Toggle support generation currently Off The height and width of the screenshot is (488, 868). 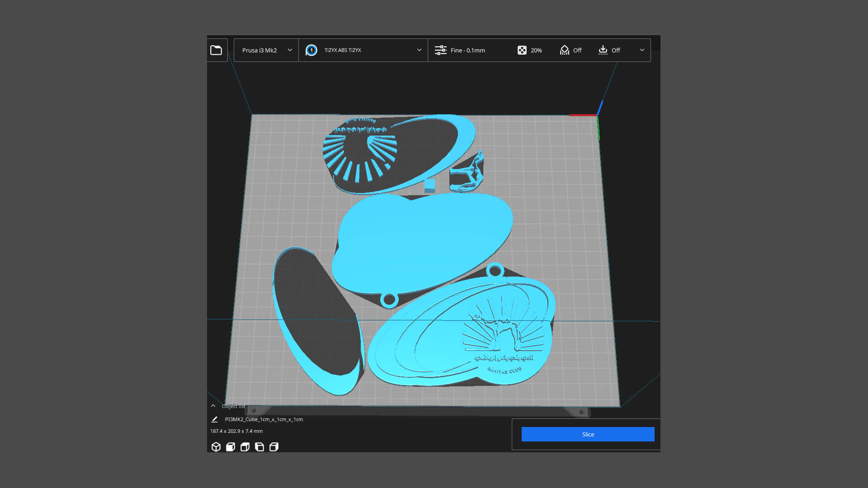571,50
